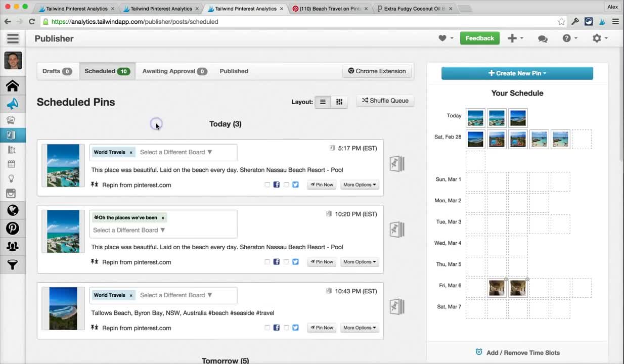Expand More Options on the first pin
The image size is (624, 364).
coord(360,185)
